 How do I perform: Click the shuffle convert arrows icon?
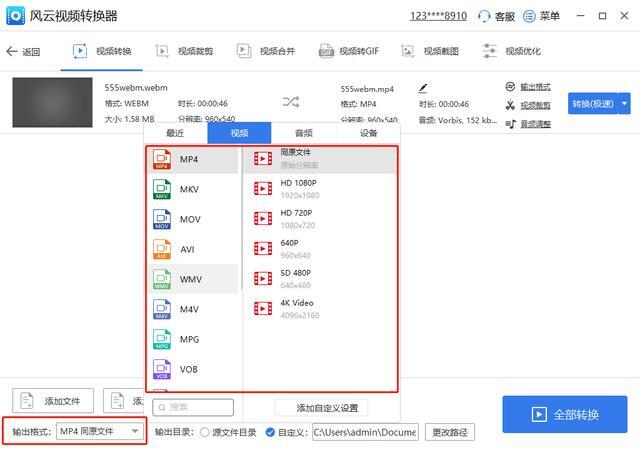click(291, 102)
